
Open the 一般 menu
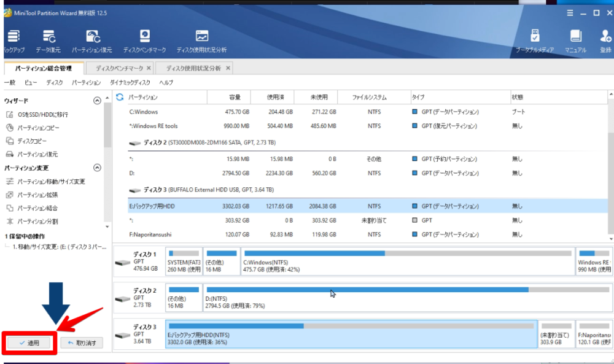10,83
